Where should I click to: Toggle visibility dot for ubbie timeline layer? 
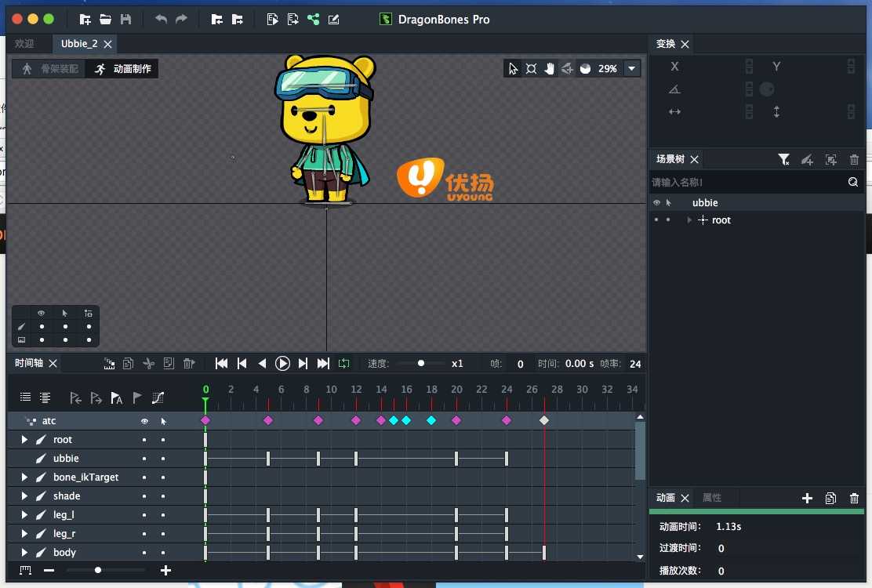pyautogui.click(x=144, y=459)
